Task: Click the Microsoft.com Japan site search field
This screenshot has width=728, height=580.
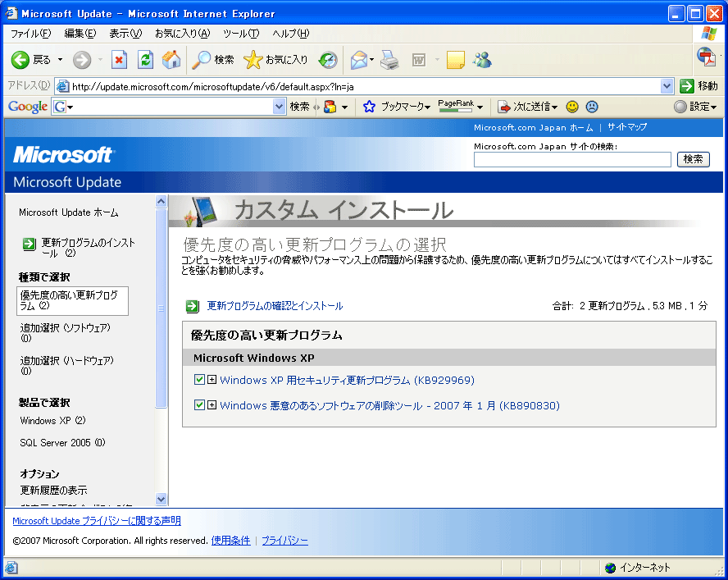Action: coord(572,159)
